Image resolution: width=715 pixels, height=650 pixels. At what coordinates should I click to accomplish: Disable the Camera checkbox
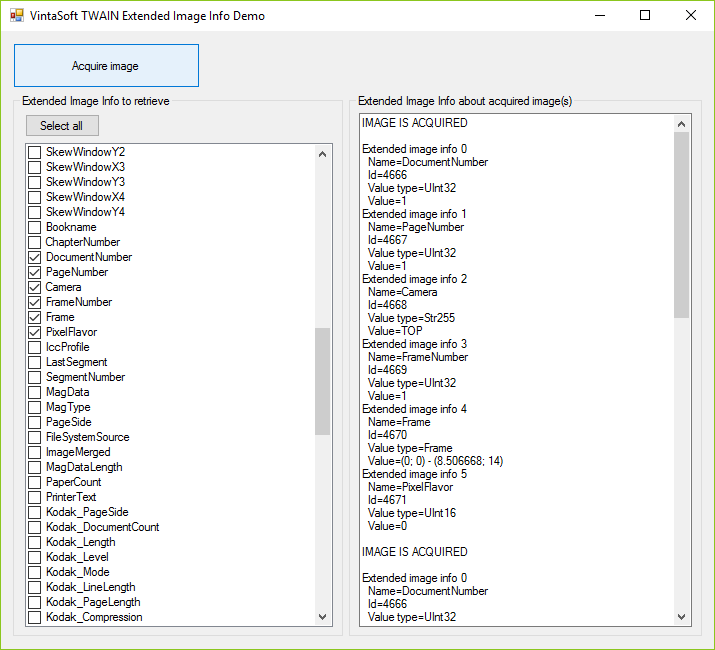click(34, 287)
